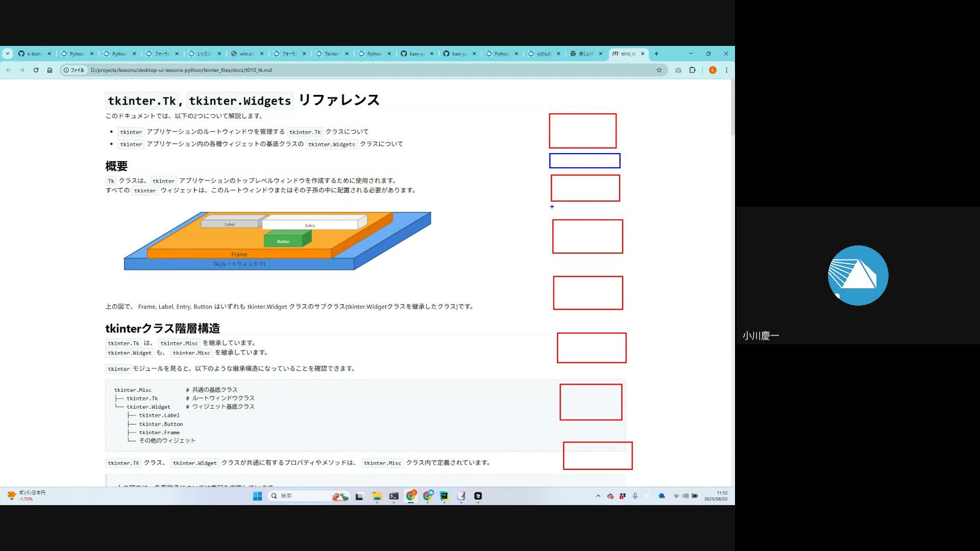Open File Explorer from the taskbar

(x=377, y=496)
